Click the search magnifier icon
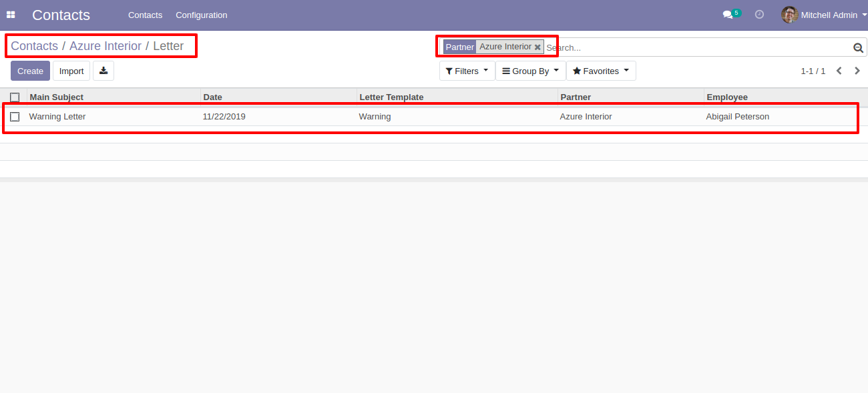This screenshot has height=393, width=868. pyautogui.click(x=858, y=47)
